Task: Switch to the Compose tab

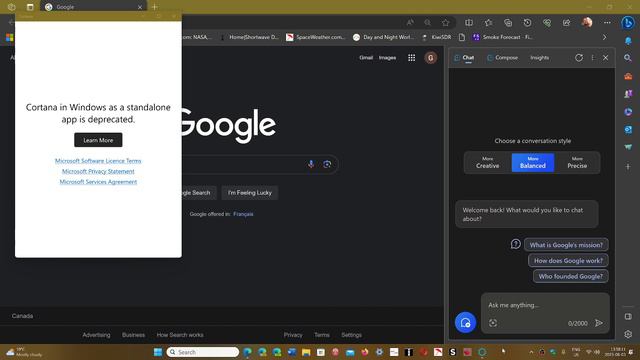Action: coord(502,58)
